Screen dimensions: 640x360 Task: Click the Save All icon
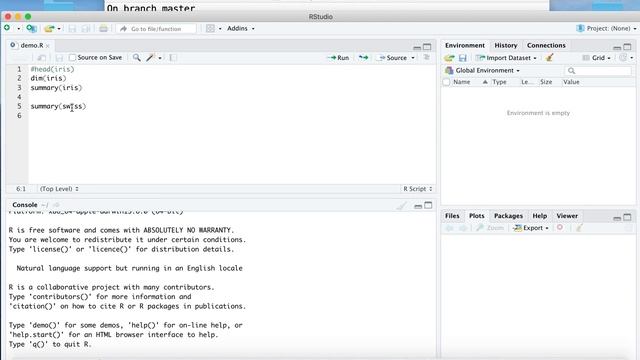pos(86,29)
